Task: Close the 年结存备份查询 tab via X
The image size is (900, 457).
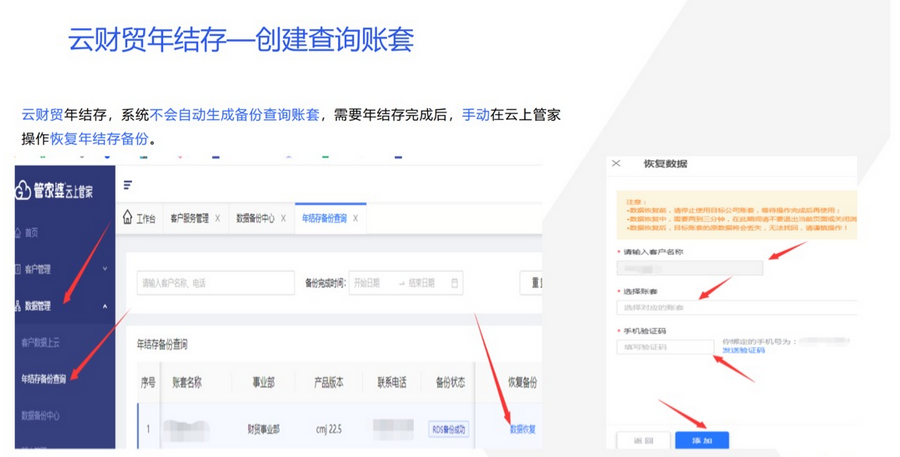Action: pos(355,218)
